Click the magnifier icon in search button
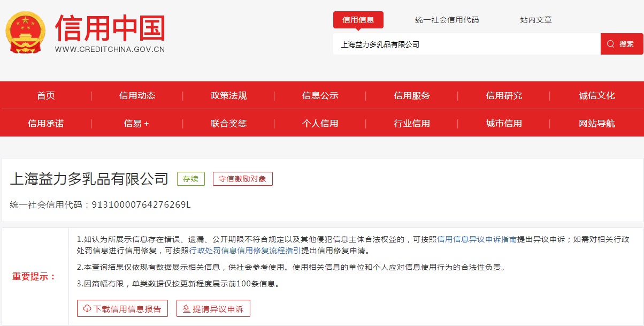This screenshot has width=644, height=326. tap(611, 44)
